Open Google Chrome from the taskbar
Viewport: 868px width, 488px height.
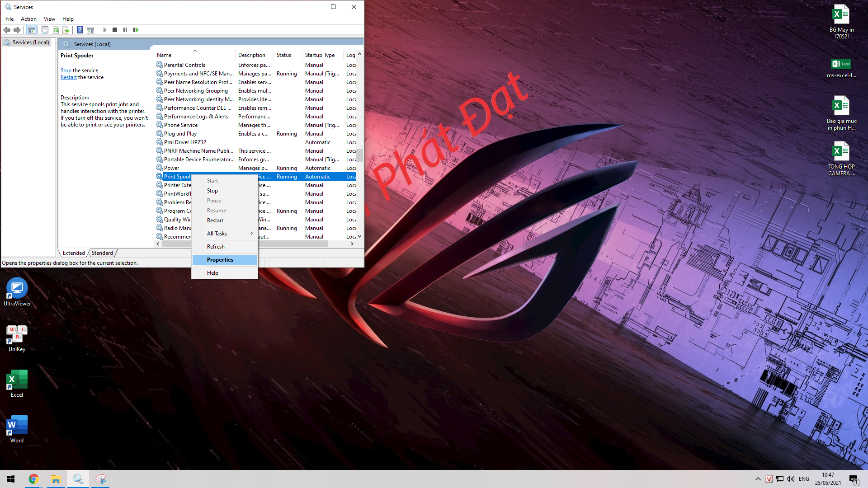(33, 479)
